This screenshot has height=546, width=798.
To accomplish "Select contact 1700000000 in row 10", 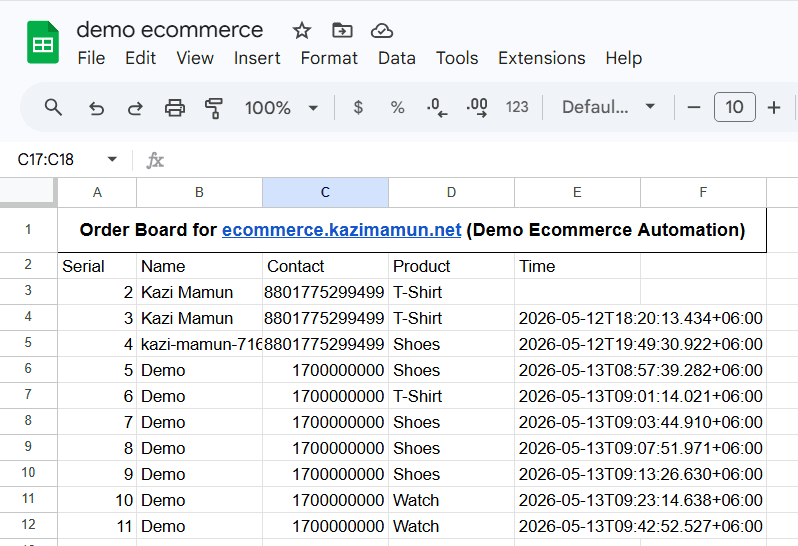I will [325, 474].
